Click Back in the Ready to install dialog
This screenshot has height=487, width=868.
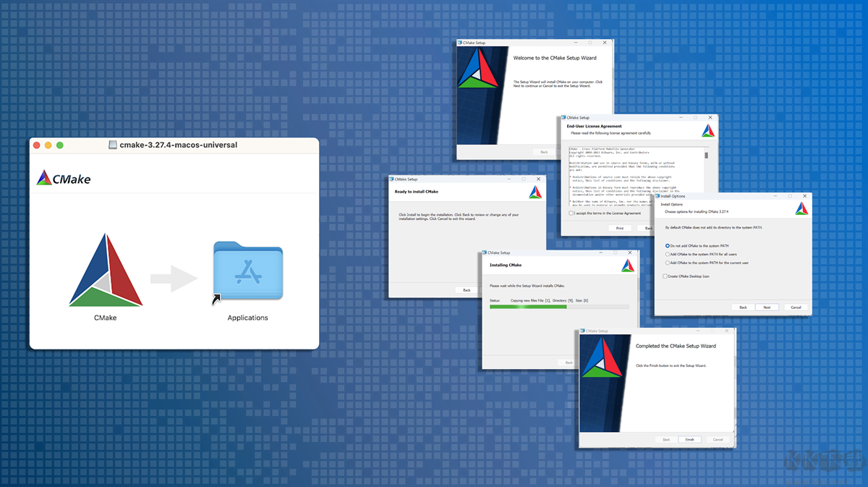[x=467, y=289]
